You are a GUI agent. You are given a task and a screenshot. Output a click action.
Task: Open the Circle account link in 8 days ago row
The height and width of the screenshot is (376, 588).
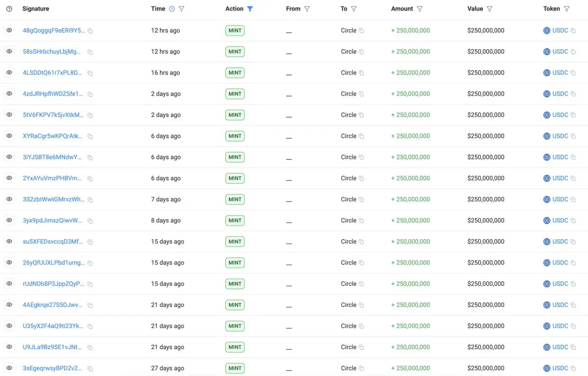click(x=348, y=221)
